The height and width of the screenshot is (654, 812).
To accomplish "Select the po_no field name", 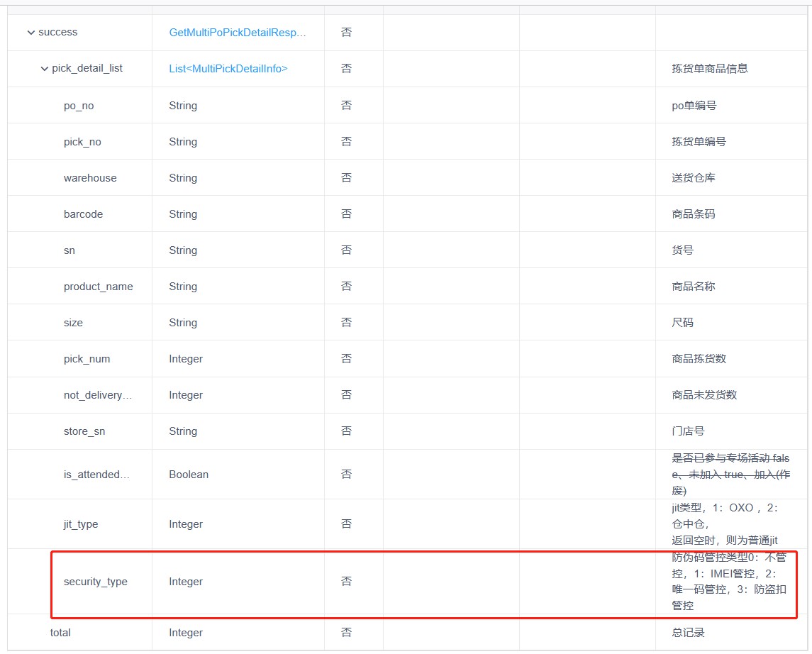I will (x=79, y=106).
